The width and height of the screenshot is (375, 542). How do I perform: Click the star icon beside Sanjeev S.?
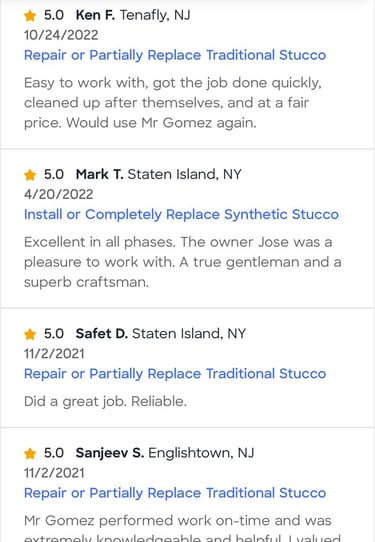(x=30, y=453)
